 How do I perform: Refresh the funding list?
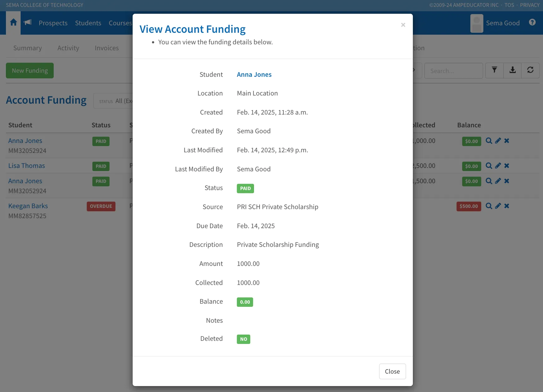pyautogui.click(x=530, y=70)
